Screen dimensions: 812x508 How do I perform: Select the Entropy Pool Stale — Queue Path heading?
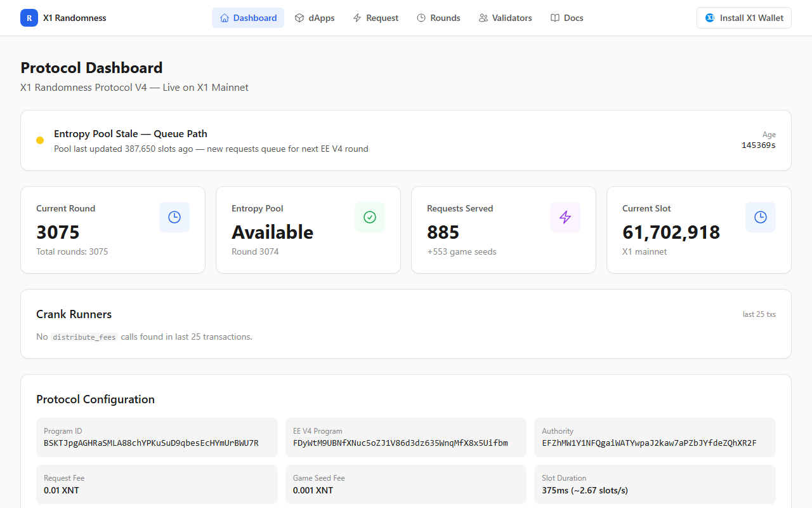click(x=131, y=133)
